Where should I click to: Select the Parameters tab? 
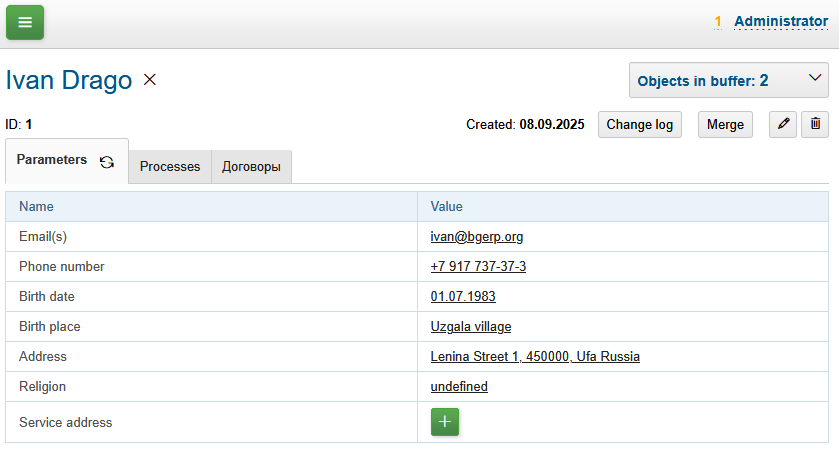(52, 160)
